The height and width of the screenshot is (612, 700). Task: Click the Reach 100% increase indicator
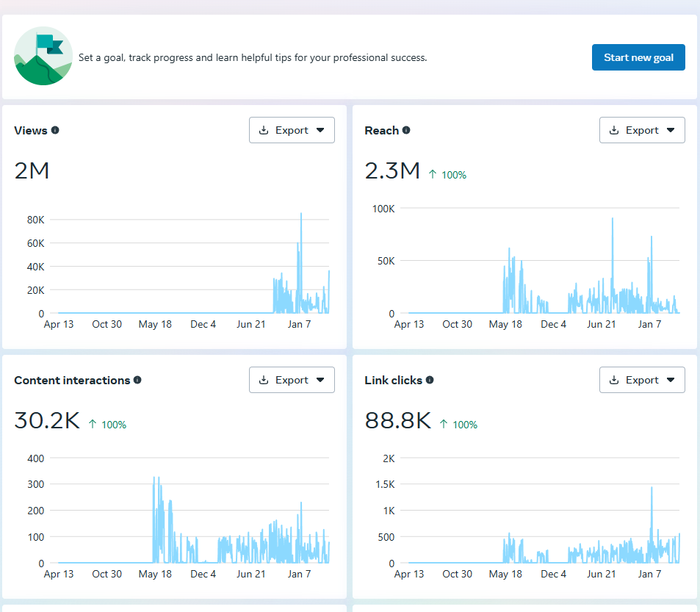point(447,175)
